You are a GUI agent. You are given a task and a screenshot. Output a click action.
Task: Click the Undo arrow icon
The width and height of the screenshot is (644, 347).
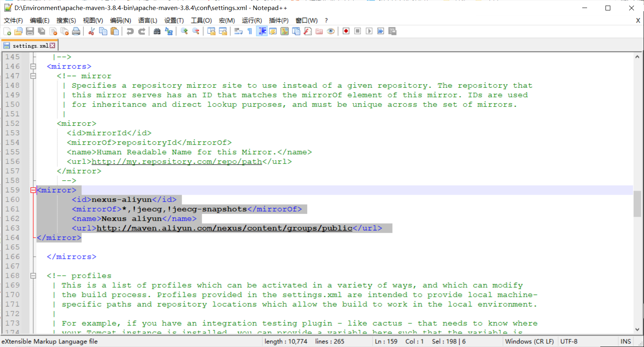point(130,31)
